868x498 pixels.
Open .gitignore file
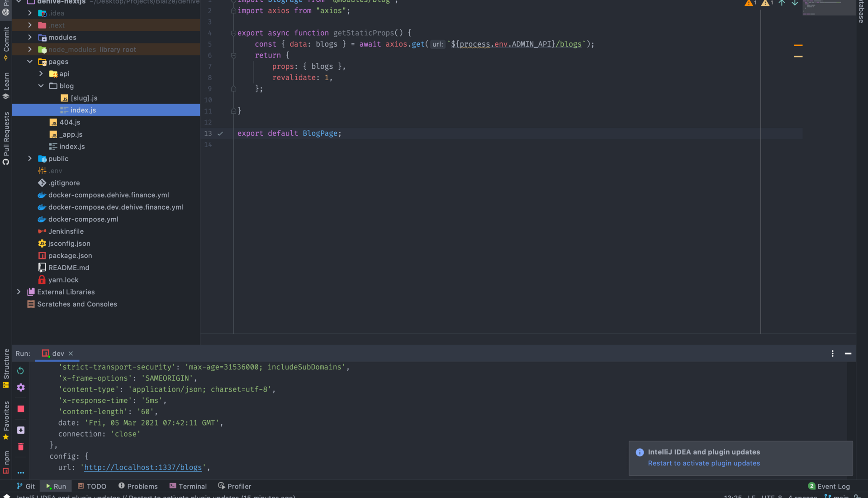point(64,183)
